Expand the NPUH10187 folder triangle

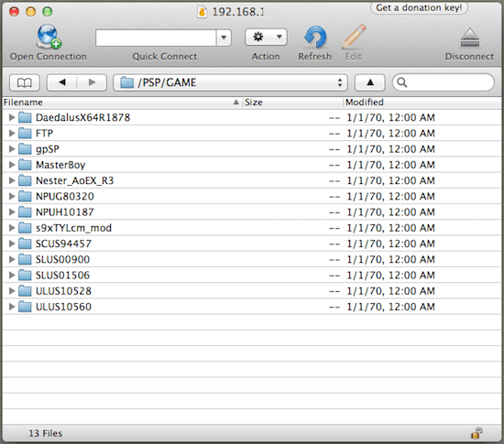tap(12, 211)
